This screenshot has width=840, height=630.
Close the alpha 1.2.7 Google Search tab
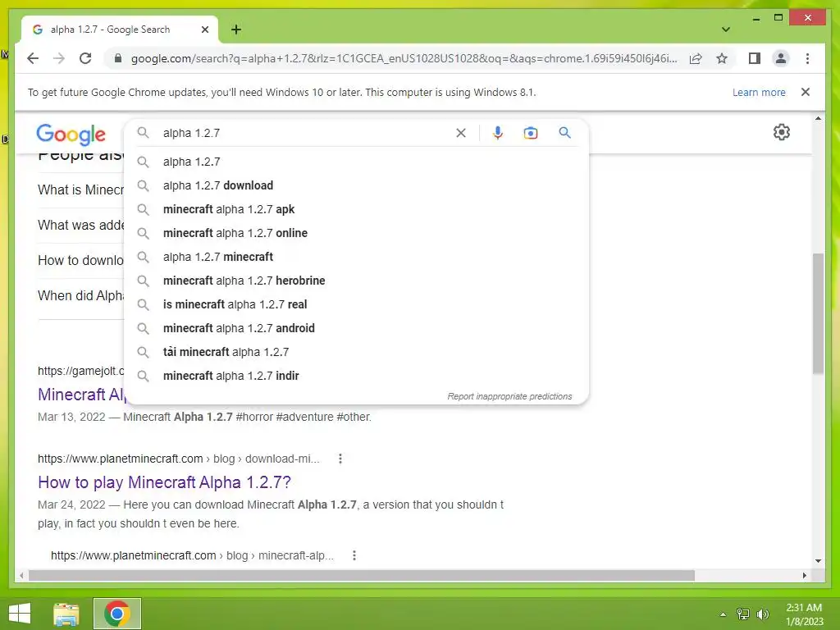(204, 30)
